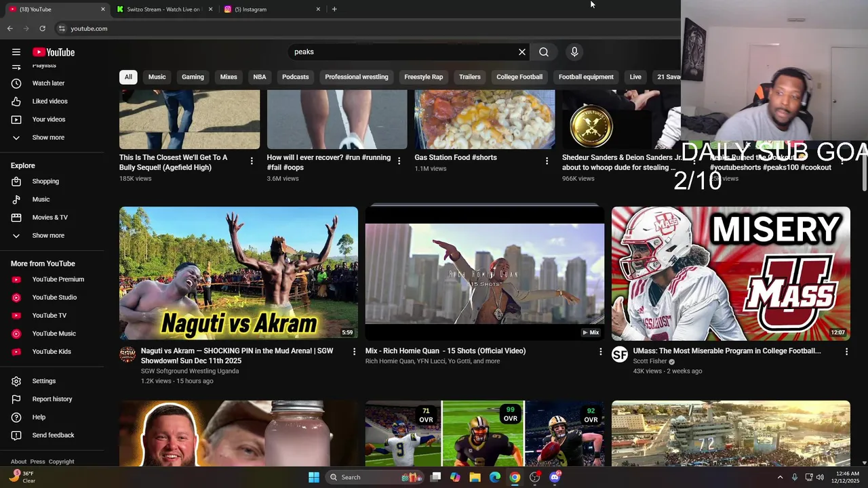
Task: Open Rich Homie Quan 15 Shots thumbnail
Action: (x=485, y=273)
